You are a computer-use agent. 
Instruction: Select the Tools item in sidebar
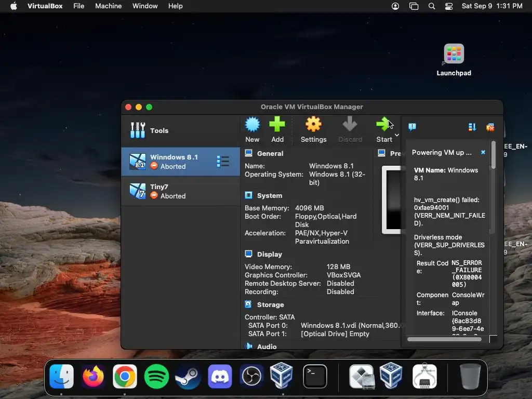pos(180,130)
